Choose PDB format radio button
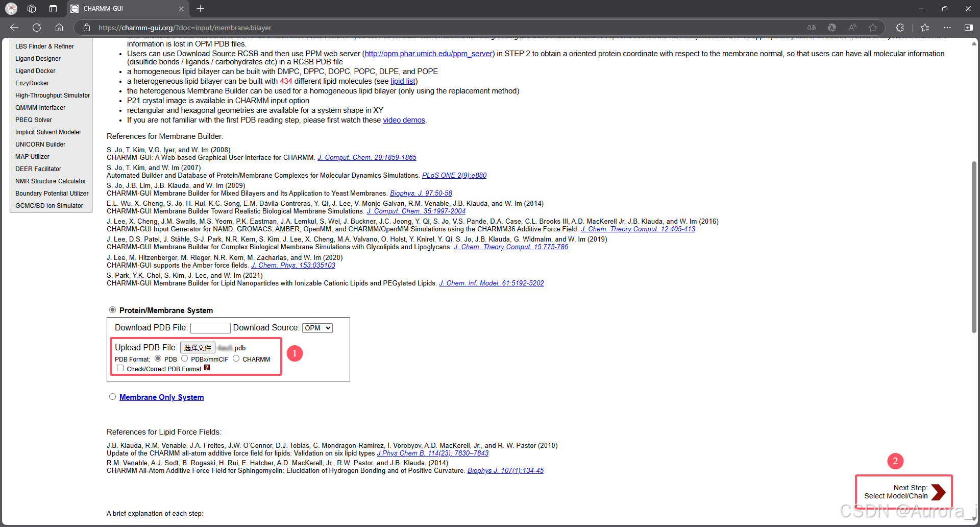Screen dimensions: 980x527 (x=158, y=358)
